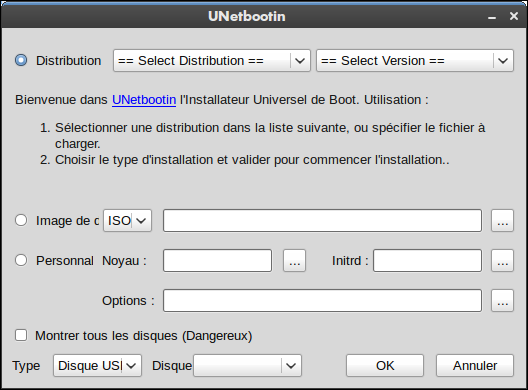Open the Type Disque USB dropdown
Image resolution: width=528 pixels, height=390 pixels.
[x=97, y=365]
